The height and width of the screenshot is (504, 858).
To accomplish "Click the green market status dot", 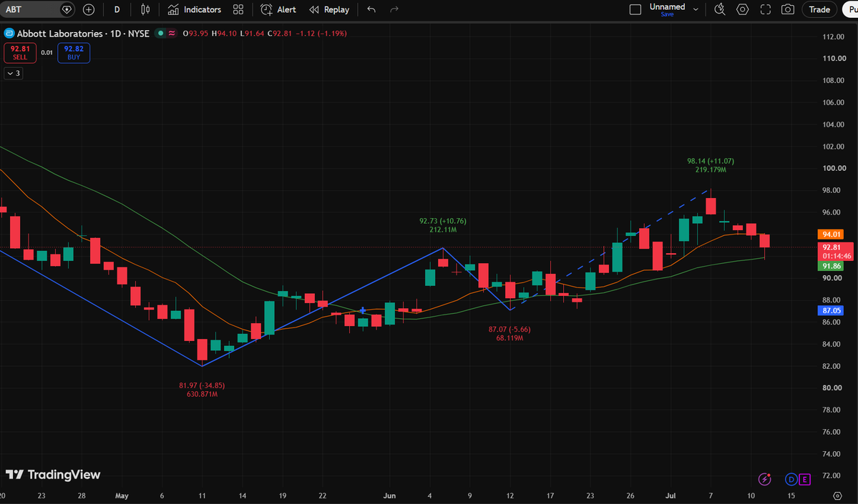I will [160, 34].
